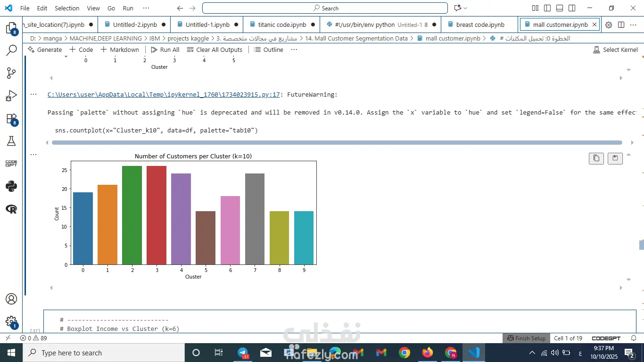This screenshot has height=362, width=644.
Task: Switch to the breast code.ipynb tab
Action: tap(480, 25)
